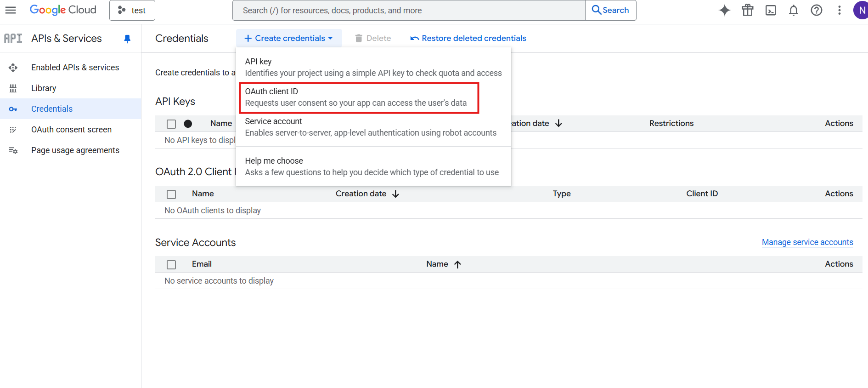
Task: Open the three-dot settings and utilities menu
Action: (839, 10)
